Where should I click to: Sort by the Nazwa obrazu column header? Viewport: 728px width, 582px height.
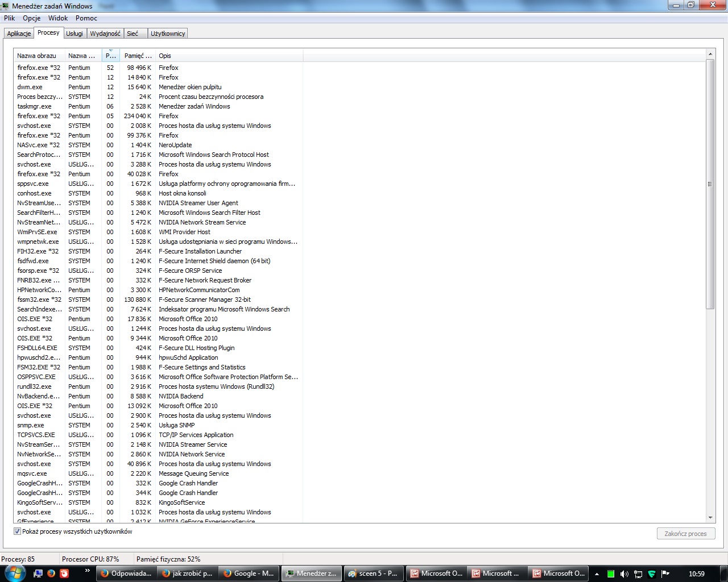pos(39,56)
